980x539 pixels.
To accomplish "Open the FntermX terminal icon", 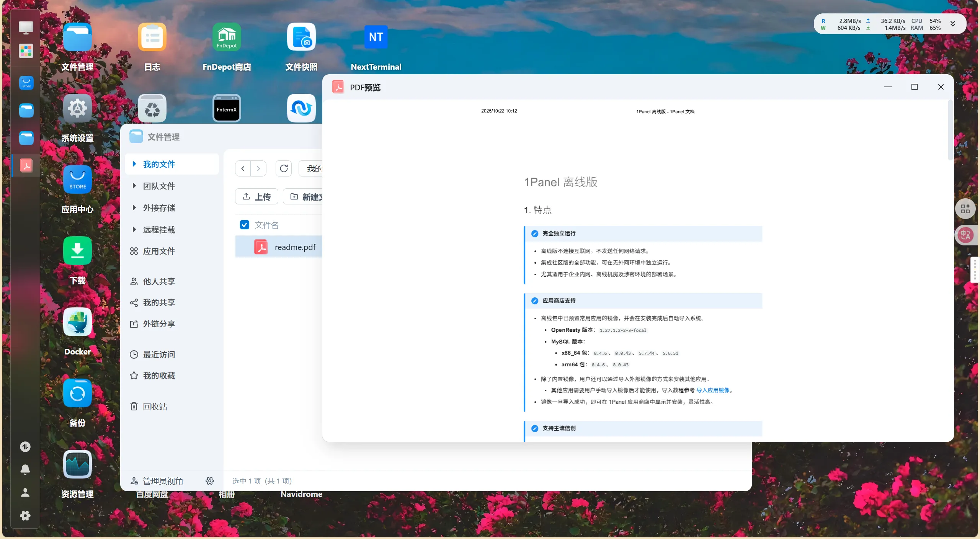I will pyautogui.click(x=227, y=109).
